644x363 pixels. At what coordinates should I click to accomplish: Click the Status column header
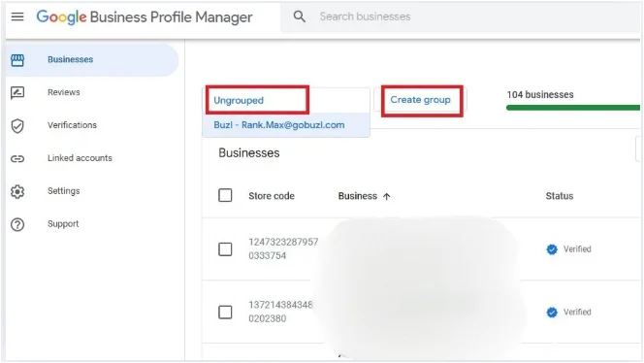(x=560, y=196)
